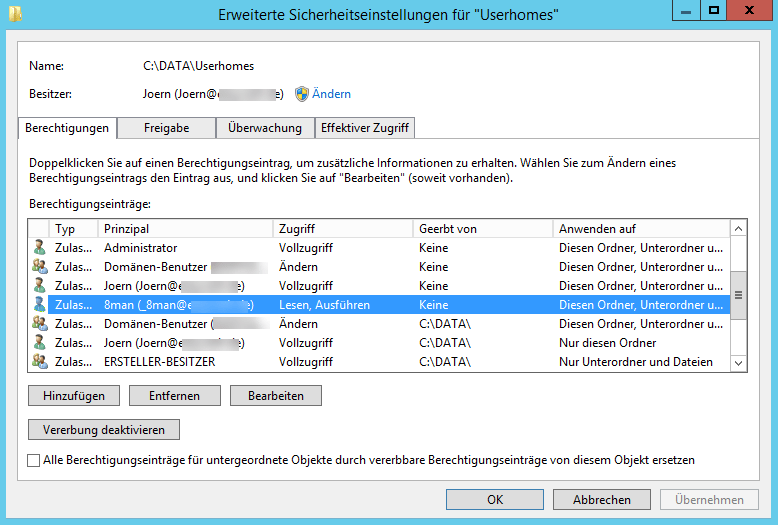
Task: Switch to the Freigabe tab
Action: click(x=166, y=128)
